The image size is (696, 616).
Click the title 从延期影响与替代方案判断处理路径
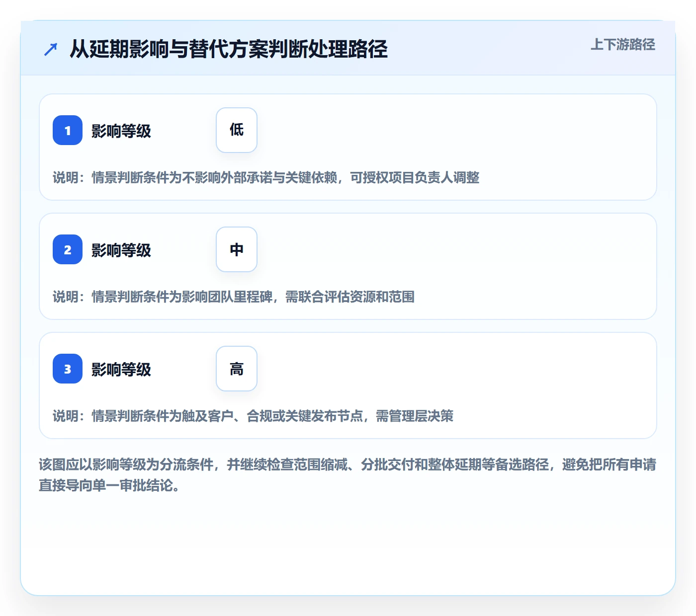(x=229, y=49)
